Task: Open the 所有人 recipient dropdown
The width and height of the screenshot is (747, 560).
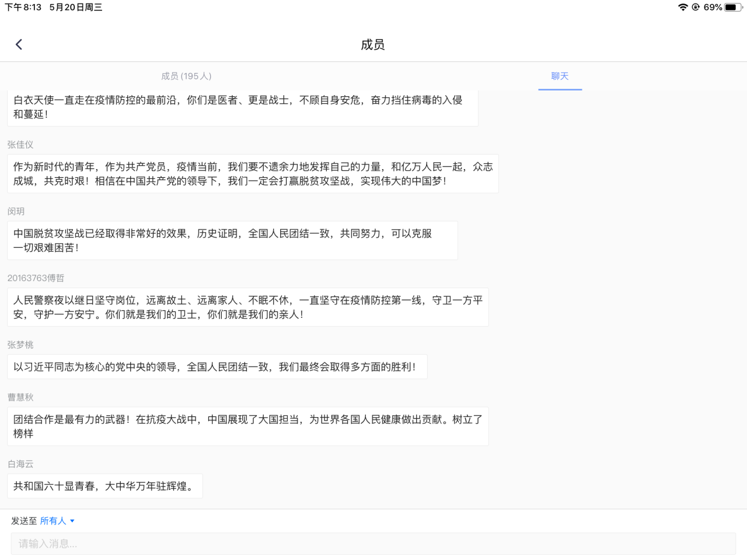Action: [x=53, y=521]
